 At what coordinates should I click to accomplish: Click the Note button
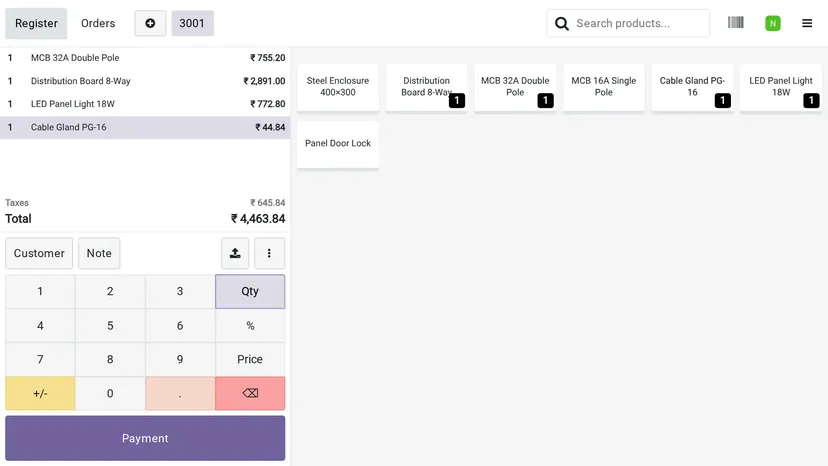[x=99, y=253]
